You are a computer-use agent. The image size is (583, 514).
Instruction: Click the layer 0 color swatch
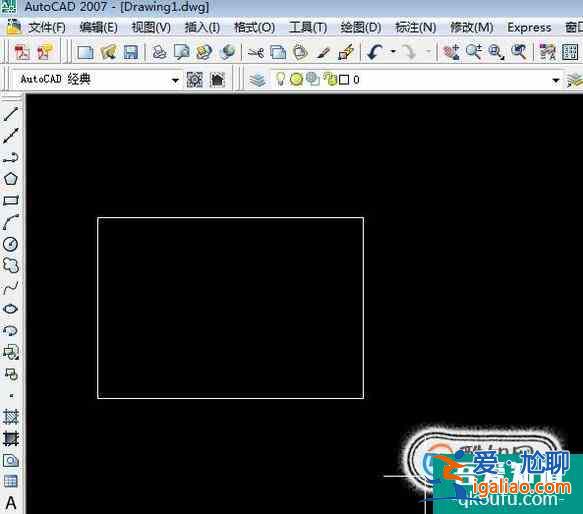tap(344, 80)
